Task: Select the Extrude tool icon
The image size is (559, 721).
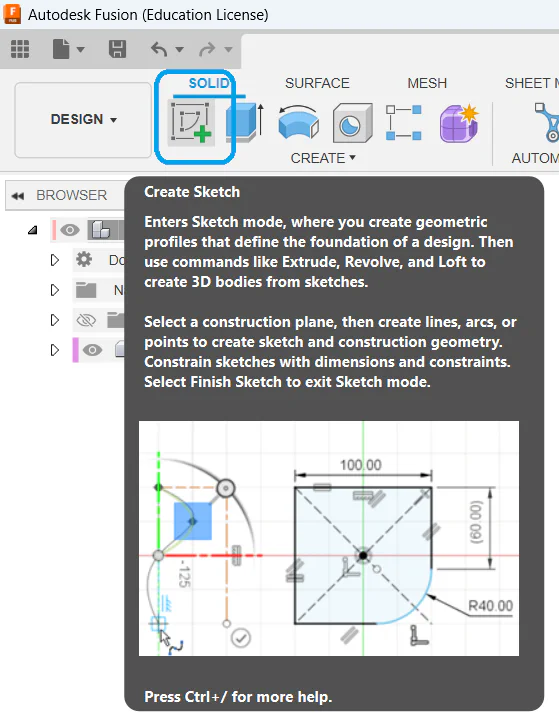Action: 245,122
